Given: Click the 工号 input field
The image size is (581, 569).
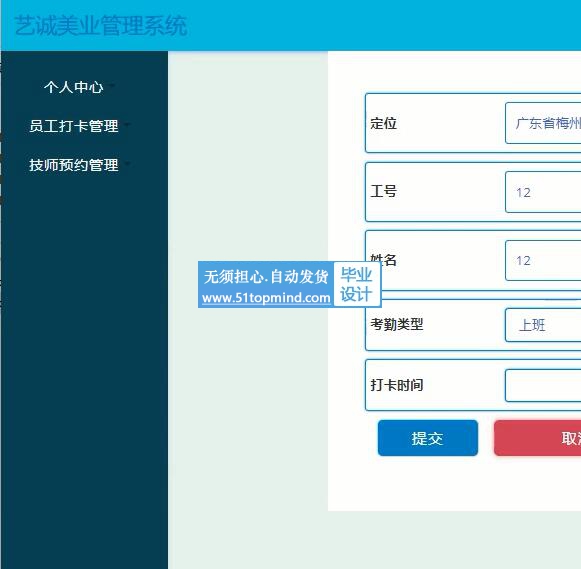Looking at the screenshot, I should tap(543, 192).
